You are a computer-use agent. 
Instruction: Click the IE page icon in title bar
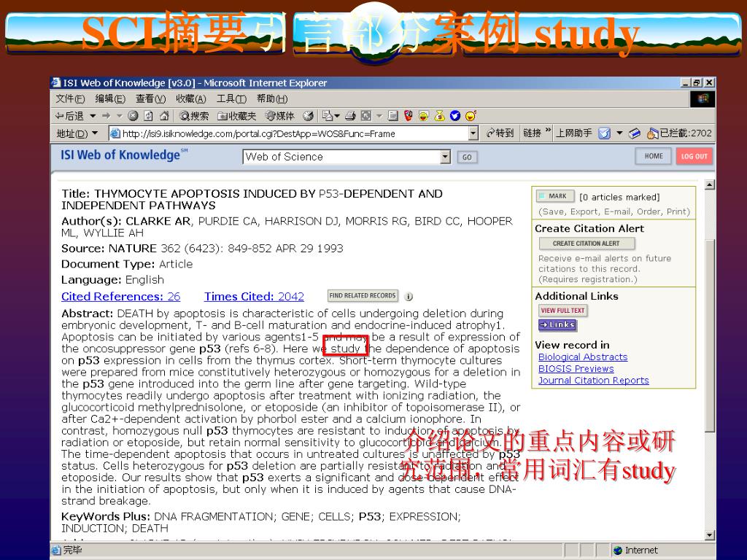coord(56,82)
